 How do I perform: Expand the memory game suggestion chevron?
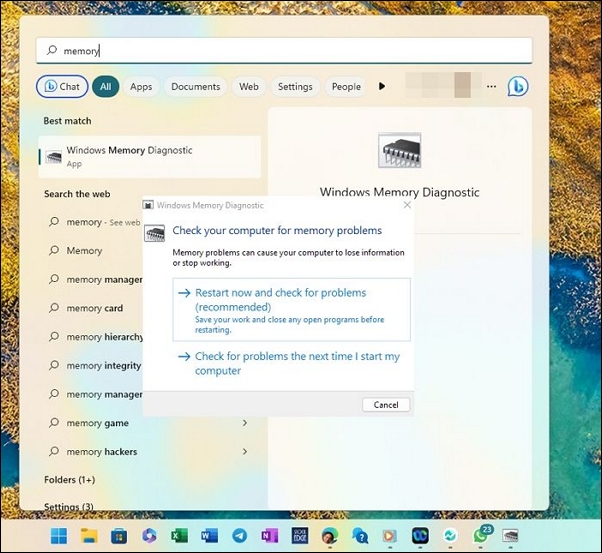point(245,423)
